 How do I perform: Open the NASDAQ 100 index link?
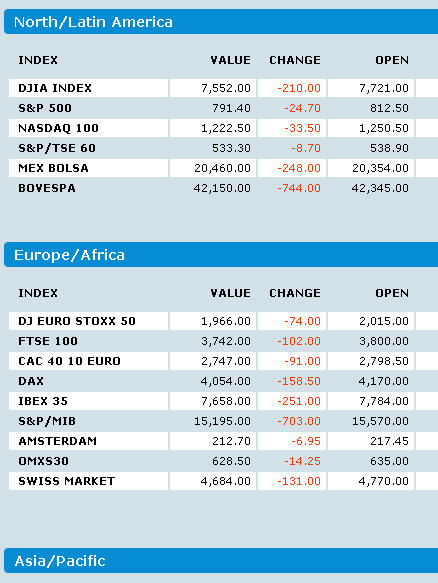coord(58,128)
